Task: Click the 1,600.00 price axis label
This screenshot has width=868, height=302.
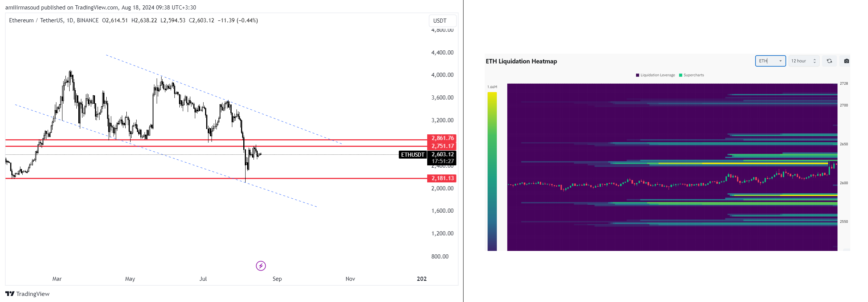Action: click(442, 211)
